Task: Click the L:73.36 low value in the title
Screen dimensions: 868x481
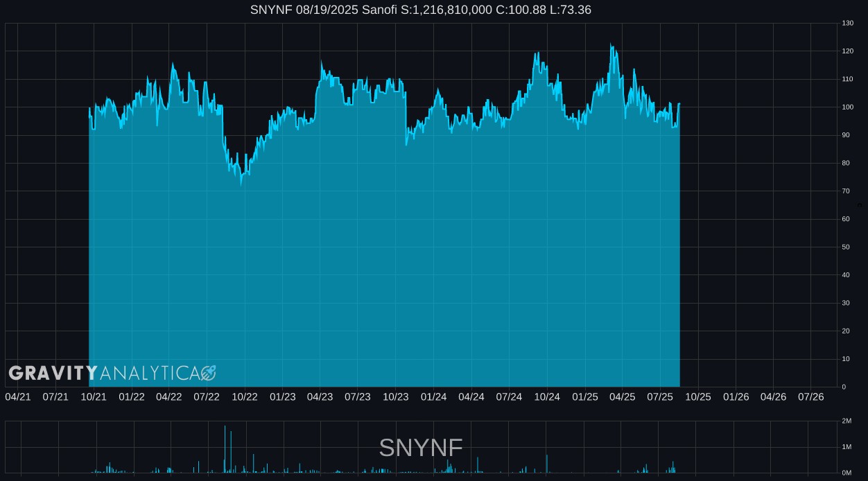Action: pyautogui.click(x=571, y=10)
